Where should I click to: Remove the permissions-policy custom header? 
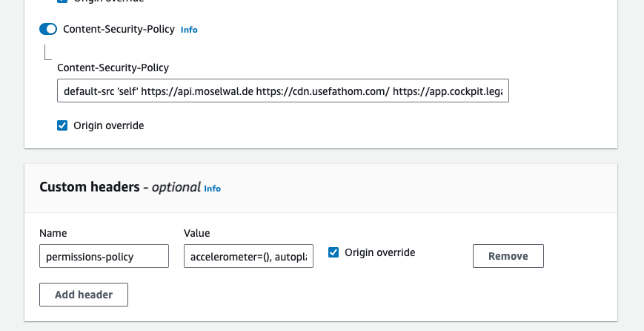pos(508,256)
